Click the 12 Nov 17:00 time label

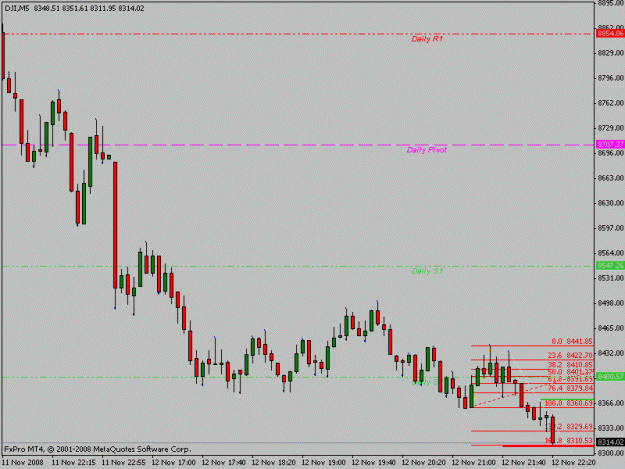pos(173,463)
